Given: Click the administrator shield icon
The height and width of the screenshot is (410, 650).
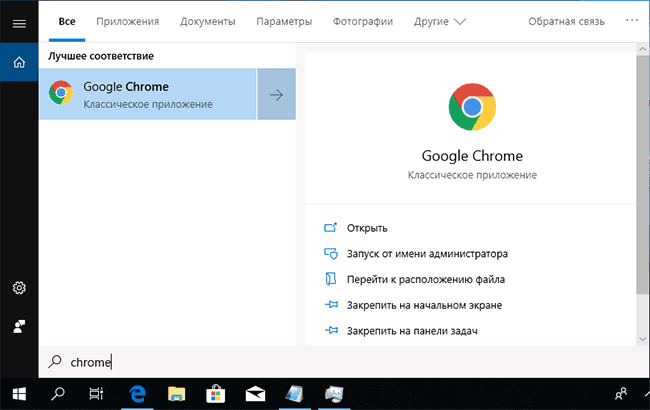Looking at the screenshot, I should point(330,253).
